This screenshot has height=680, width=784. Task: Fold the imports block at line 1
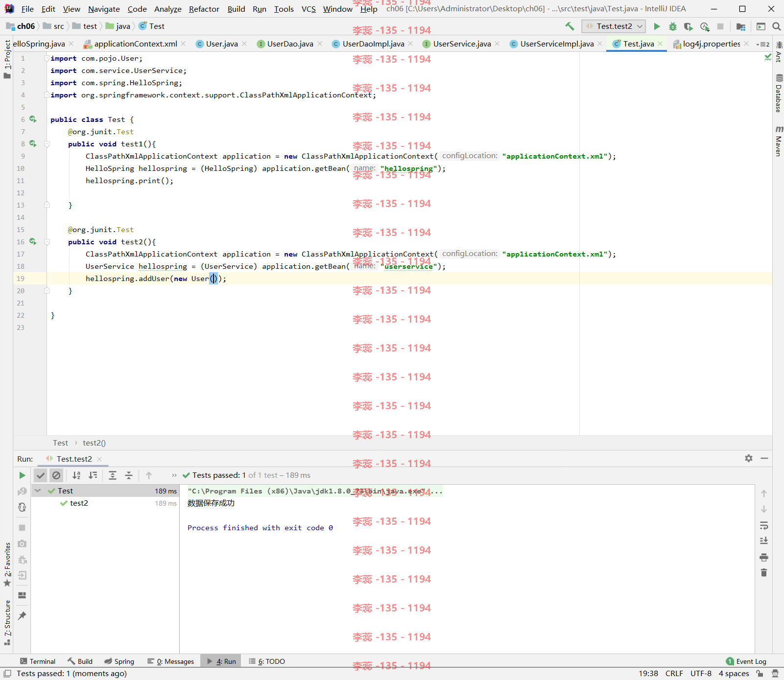[47, 58]
